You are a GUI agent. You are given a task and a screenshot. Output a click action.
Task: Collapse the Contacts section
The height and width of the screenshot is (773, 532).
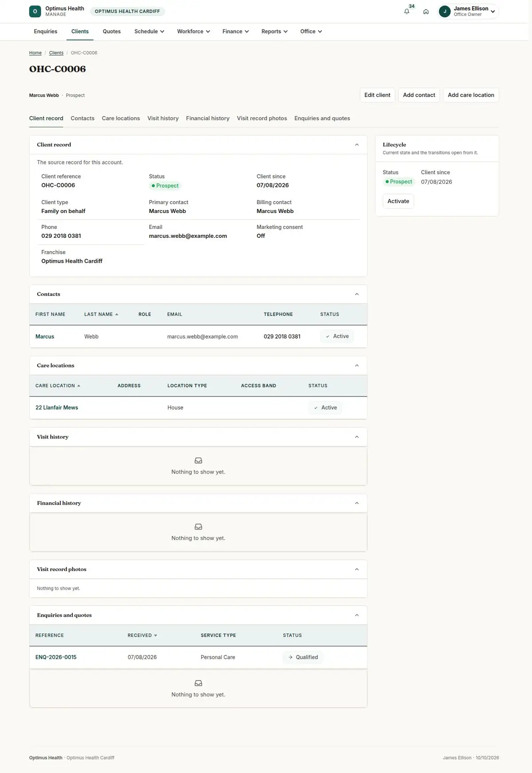click(x=357, y=294)
